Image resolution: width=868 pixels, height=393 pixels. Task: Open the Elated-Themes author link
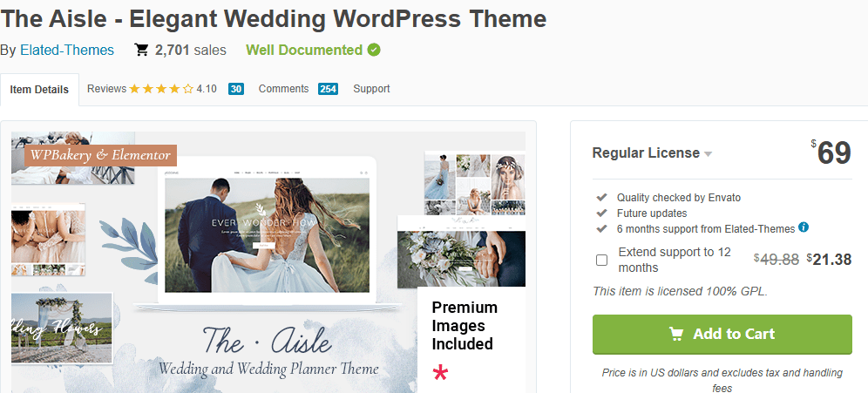67,51
